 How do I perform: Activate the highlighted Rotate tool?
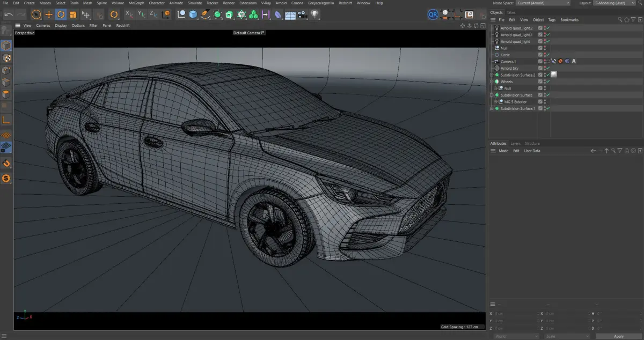(x=61, y=14)
